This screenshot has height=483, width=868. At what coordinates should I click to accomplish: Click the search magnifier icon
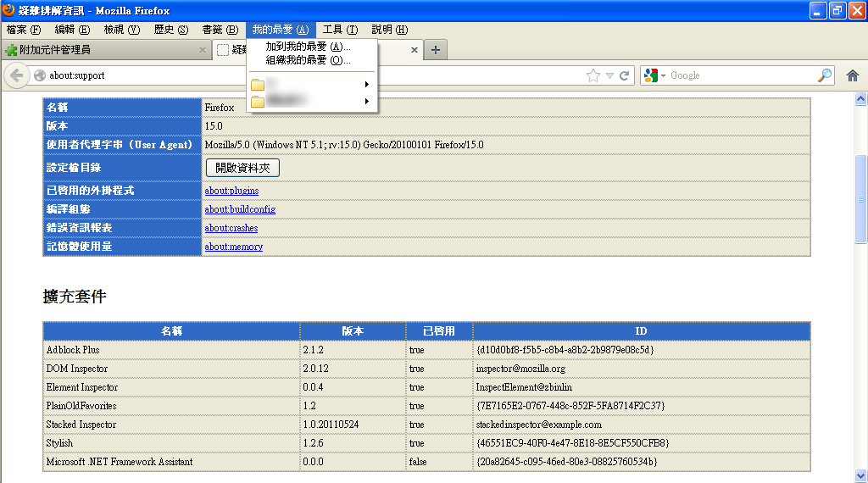(x=824, y=75)
